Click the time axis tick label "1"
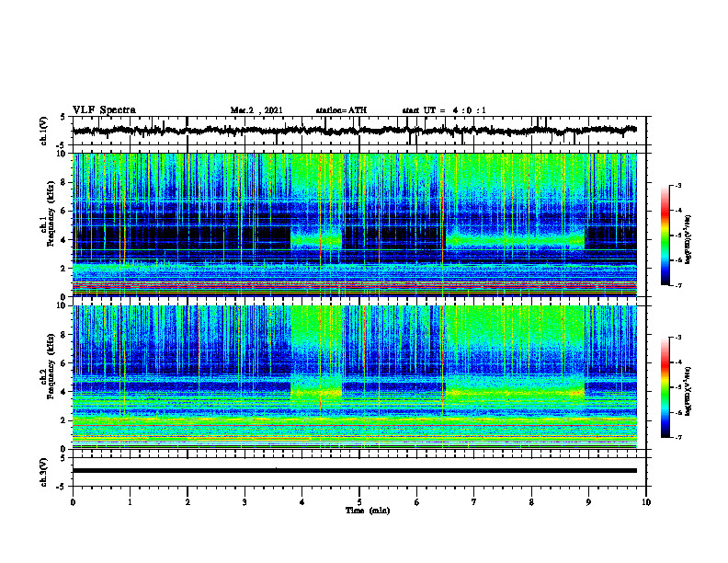Viewport: 728px width, 563px height. (x=130, y=502)
